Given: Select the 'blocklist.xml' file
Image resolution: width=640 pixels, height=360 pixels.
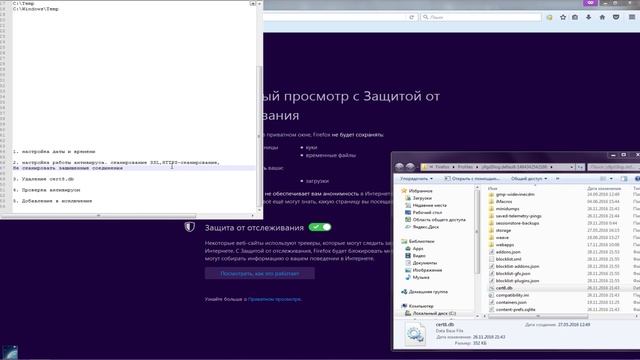Looking at the screenshot, I should pyautogui.click(x=508, y=259).
